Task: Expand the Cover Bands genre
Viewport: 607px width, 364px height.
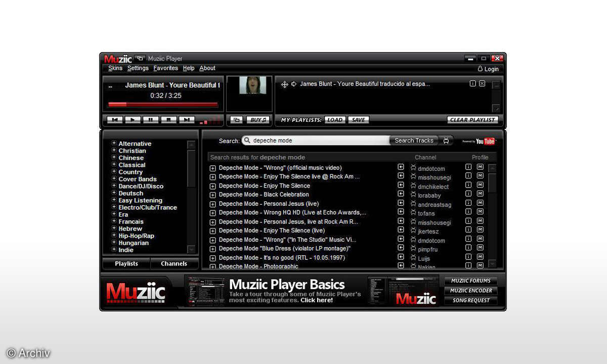Action: pos(114,178)
